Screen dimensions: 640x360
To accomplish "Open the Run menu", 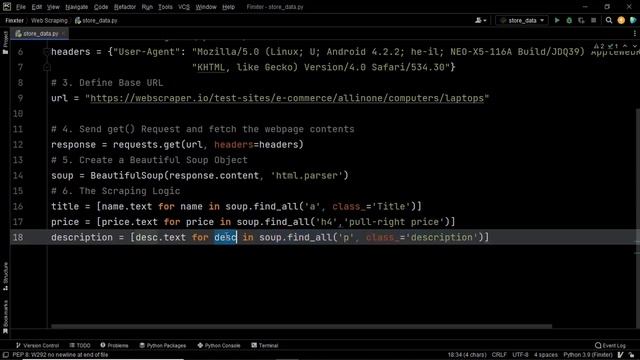I will click(x=147, y=7).
